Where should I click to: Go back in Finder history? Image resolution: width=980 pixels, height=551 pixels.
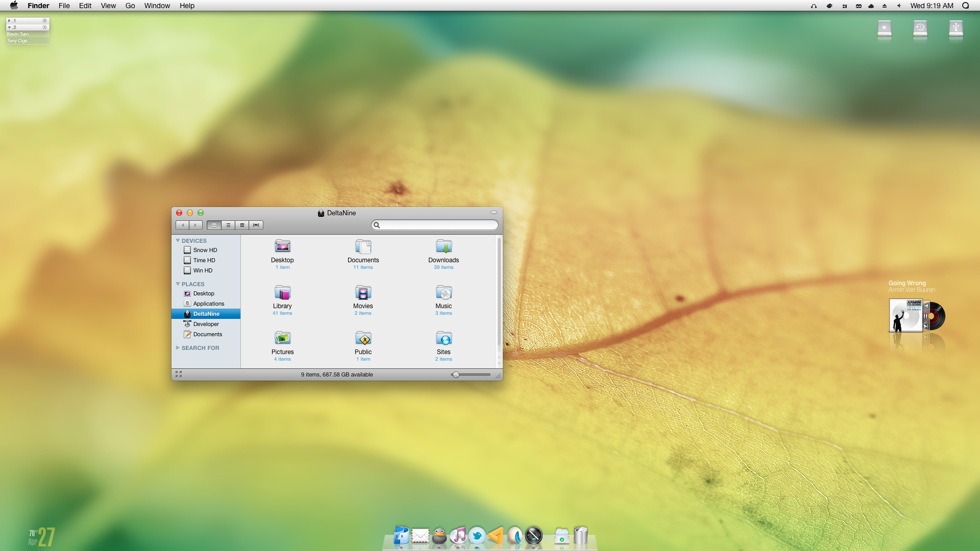[182, 225]
